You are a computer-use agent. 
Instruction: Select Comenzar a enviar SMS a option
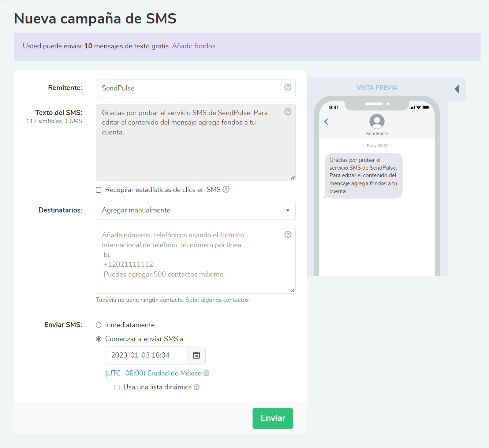(x=99, y=339)
